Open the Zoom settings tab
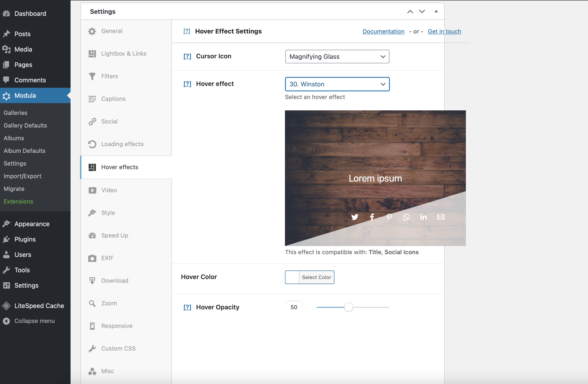 126,303
